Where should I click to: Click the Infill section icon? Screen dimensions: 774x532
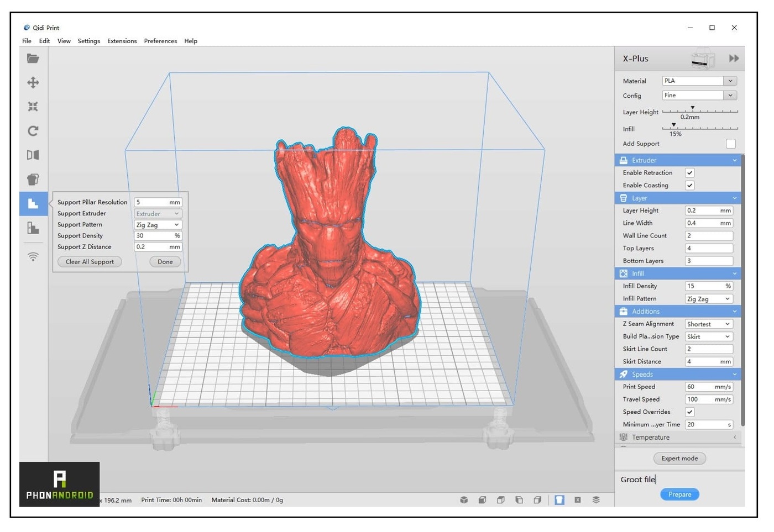pyautogui.click(x=624, y=273)
